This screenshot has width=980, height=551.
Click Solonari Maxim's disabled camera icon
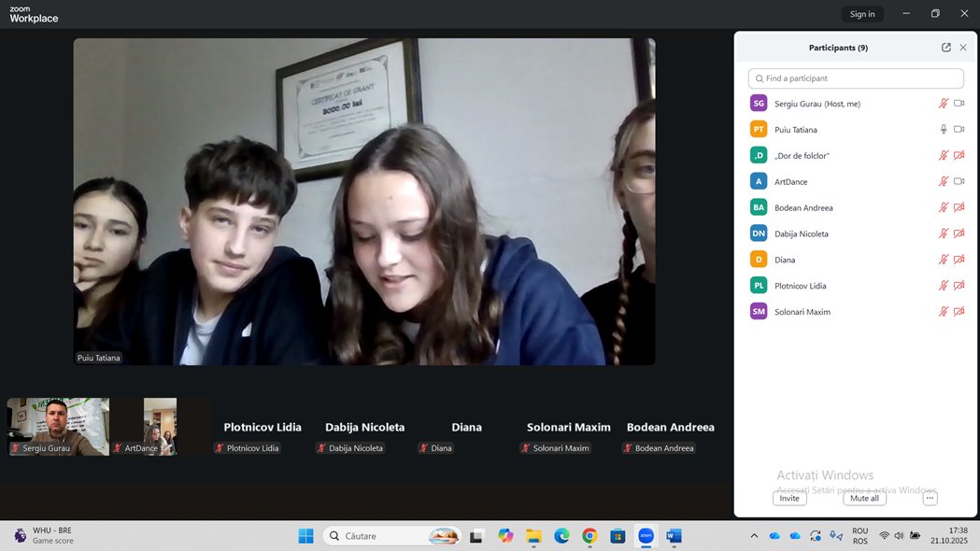pyautogui.click(x=959, y=312)
